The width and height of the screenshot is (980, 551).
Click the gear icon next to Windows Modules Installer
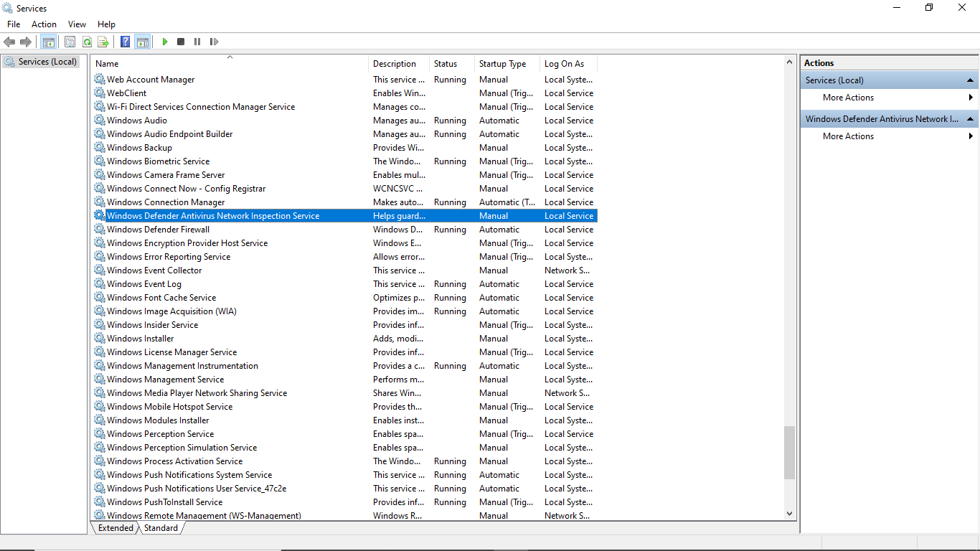(99, 420)
